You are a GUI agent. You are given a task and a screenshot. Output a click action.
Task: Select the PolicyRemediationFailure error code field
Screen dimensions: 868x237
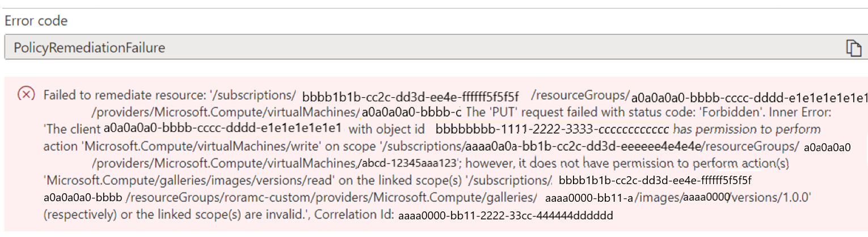[x=434, y=48]
